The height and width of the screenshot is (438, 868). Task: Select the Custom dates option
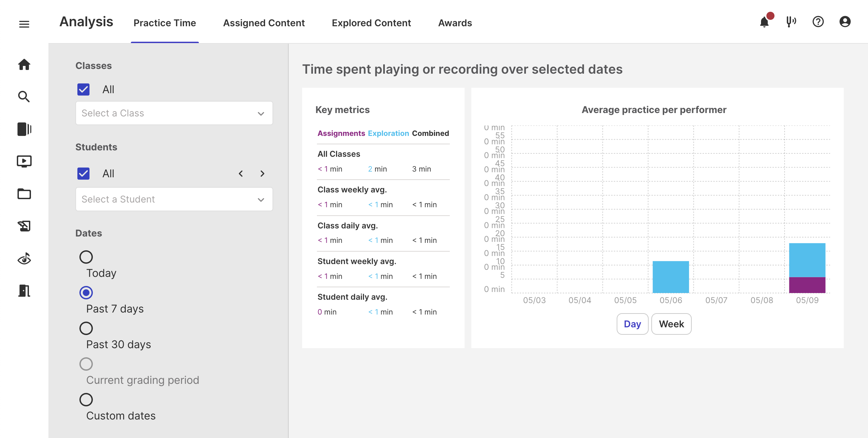pos(86,400)
